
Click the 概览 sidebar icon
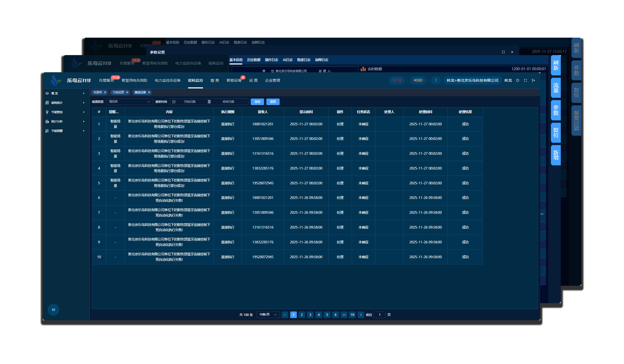tap(47, 93)
